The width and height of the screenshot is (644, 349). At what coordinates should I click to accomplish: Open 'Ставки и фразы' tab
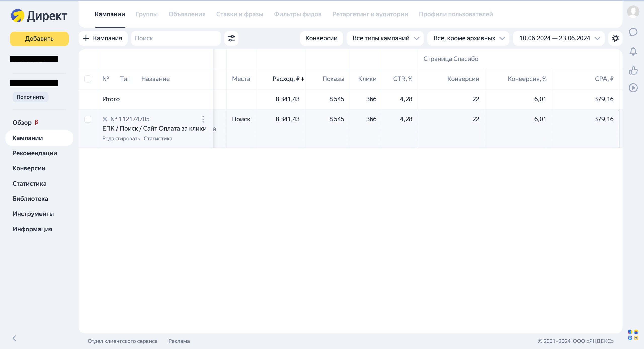pyautogui.click(x=239, y=14)
